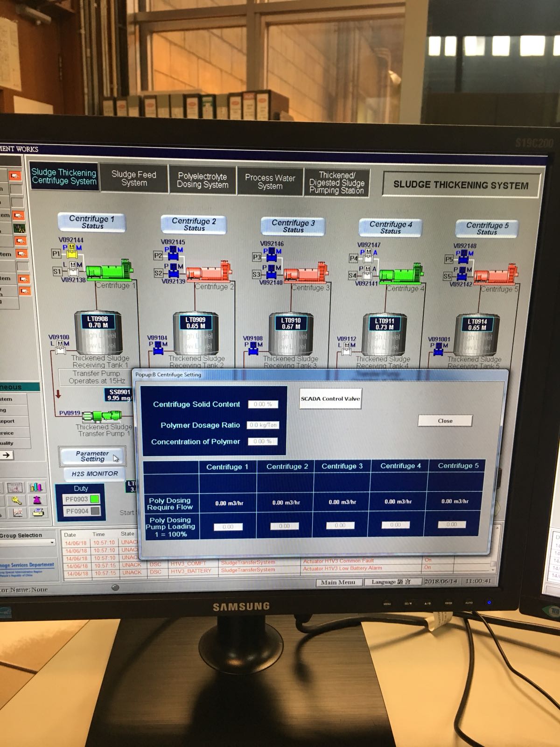Open the Language selector in status bar
The image size is (560, 747).
pos(391,582)
